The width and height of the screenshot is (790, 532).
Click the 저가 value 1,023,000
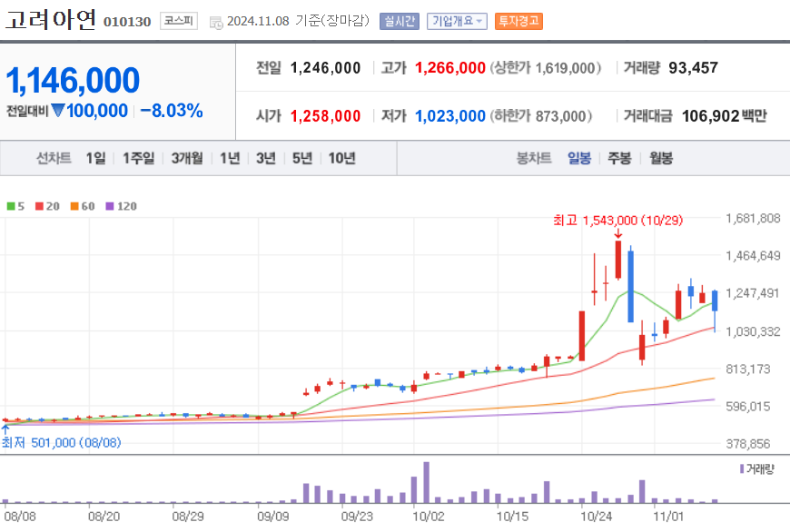pyautogui.click(x=449, y=116)
